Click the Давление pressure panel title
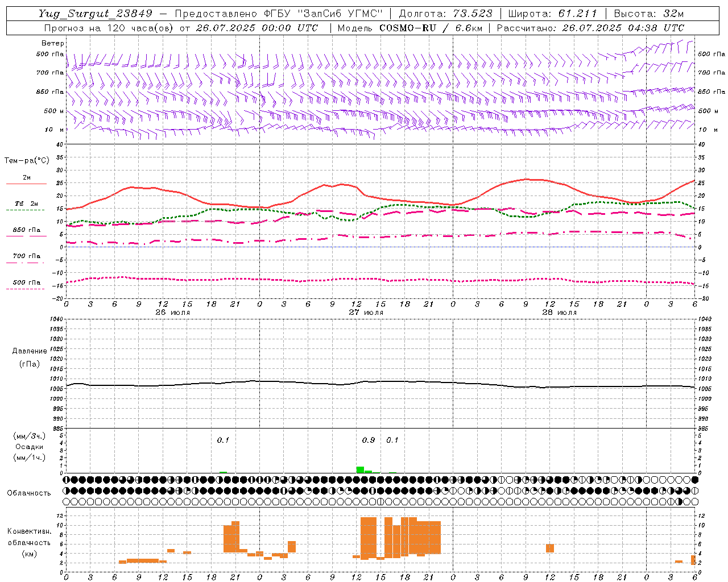Image resolution: width=728 pixels, height=582 pixels. click(30, 351)
